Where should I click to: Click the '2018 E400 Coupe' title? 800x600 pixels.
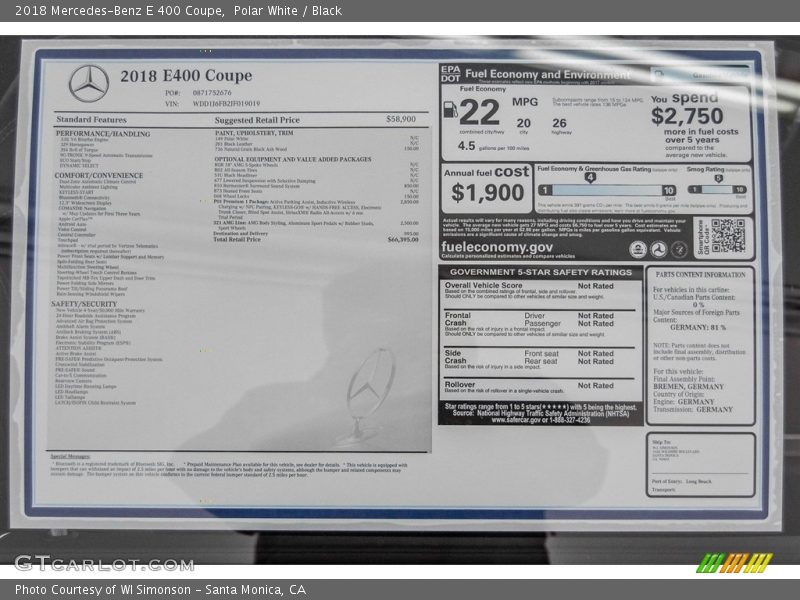pos(186,76)
